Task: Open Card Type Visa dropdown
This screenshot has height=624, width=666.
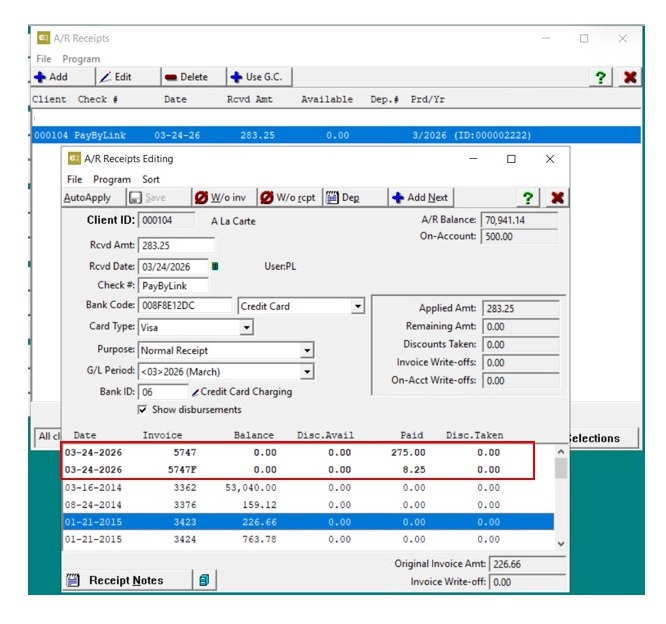Action: (x=246, y=328)
